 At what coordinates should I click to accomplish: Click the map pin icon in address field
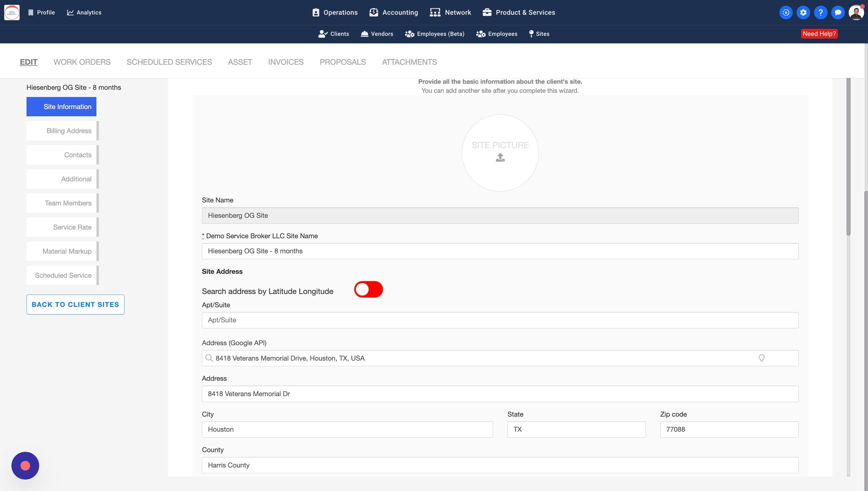tap(761, 358)
